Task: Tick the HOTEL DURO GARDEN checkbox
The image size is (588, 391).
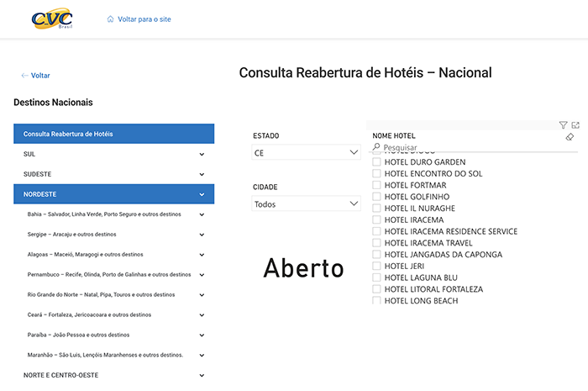Action: click(x=376, y=161)
